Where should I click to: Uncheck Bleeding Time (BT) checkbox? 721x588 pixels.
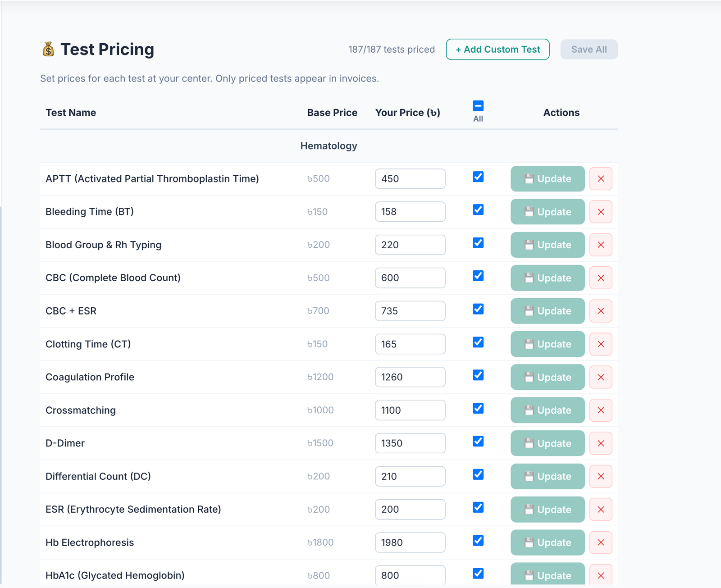coord(478,210)
